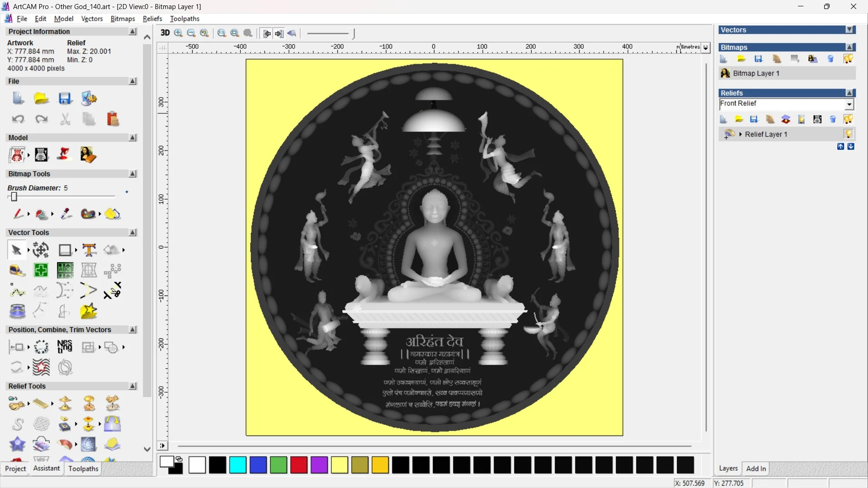Expand the Relief Layer 1 tree entry
The image size is (868, 488).
click(x=741, y=134)
